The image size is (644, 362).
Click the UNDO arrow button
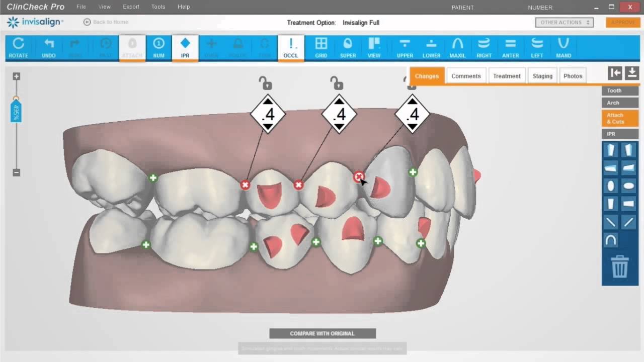tap(49, 48)
